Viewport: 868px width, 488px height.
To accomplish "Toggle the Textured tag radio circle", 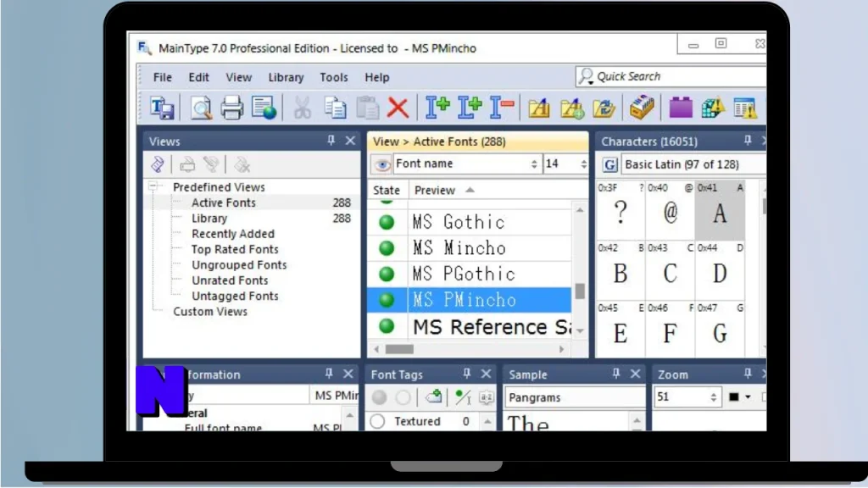I will pos(377,421).
